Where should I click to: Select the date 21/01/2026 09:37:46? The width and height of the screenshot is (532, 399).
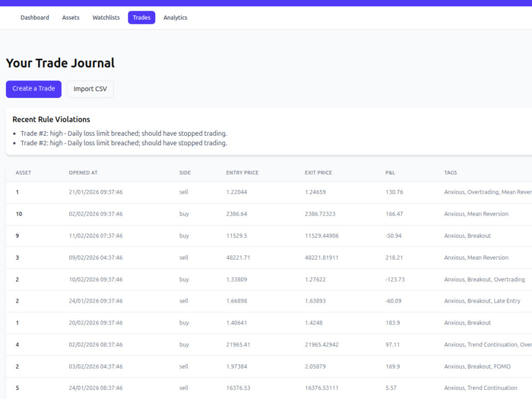coord(96,192)
